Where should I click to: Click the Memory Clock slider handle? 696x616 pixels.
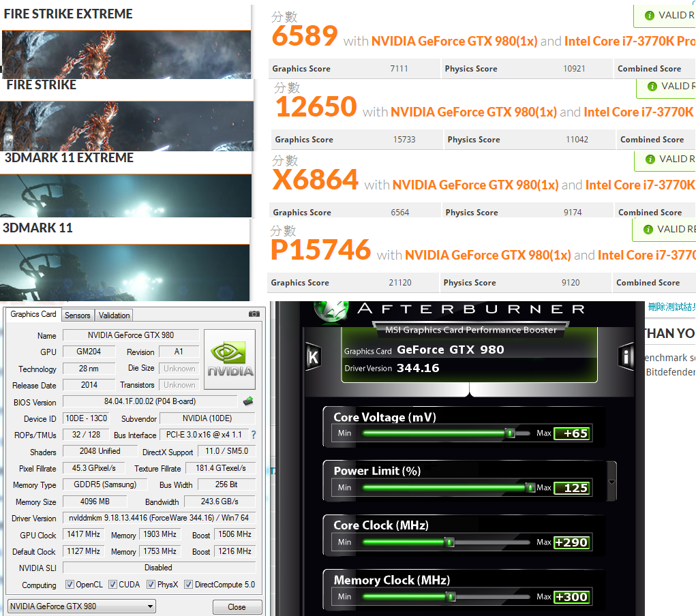[x=451, y=596]
